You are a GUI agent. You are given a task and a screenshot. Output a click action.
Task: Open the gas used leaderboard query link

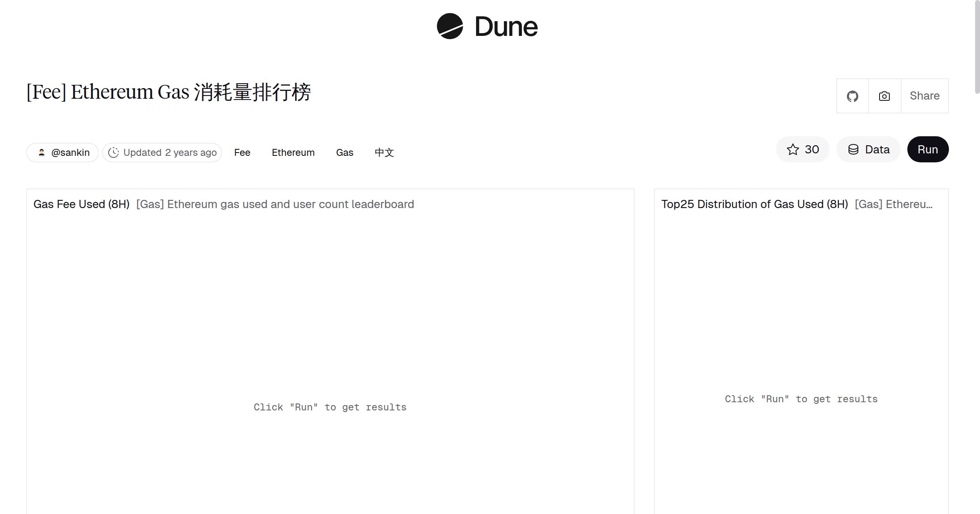click(x=276, y=204)
